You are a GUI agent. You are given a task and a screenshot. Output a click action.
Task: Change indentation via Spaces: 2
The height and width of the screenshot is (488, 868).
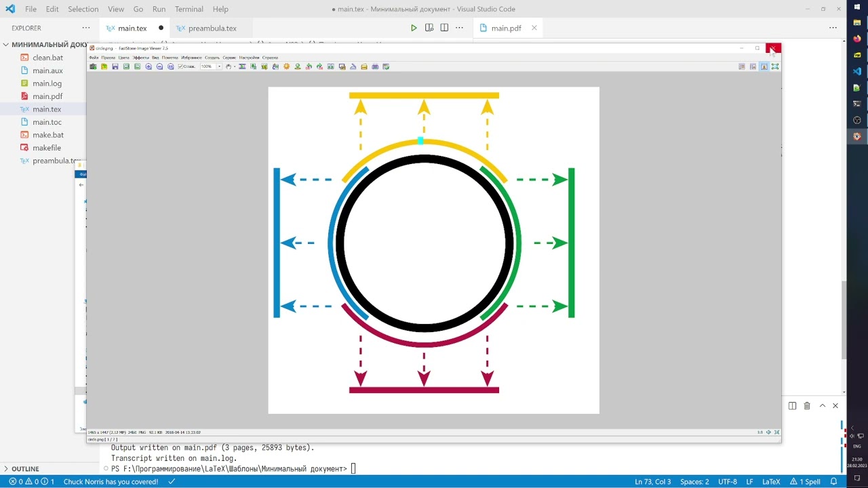click(694, 481)
